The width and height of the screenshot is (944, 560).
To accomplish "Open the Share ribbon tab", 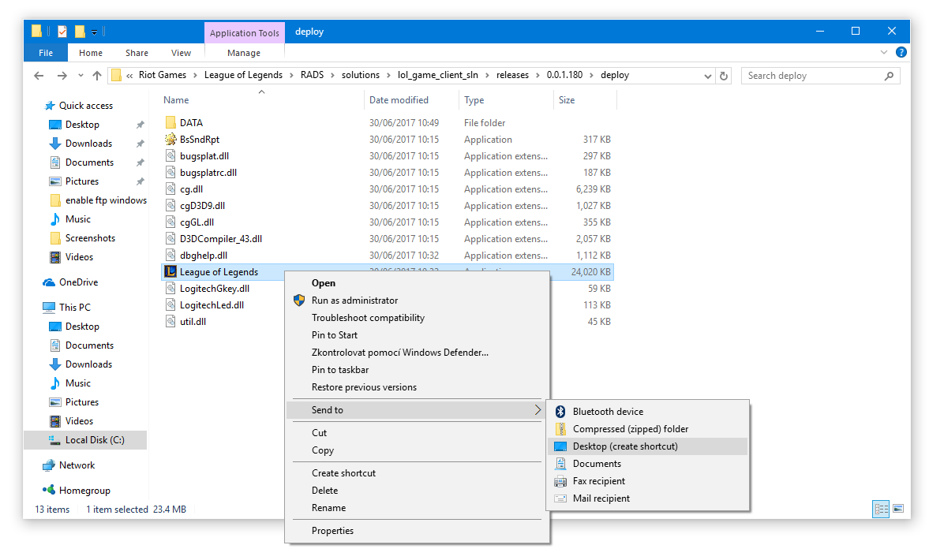I will coord(137,53).
